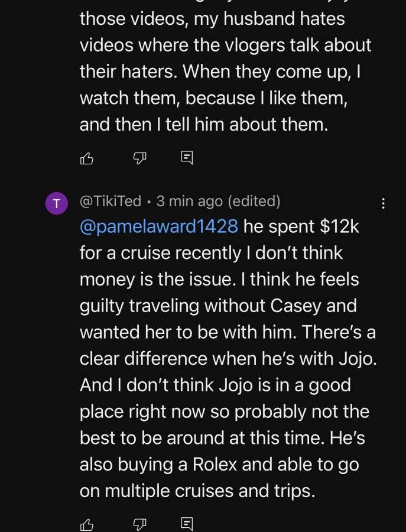The height and width of the screenshot is (532, 406).
Task: Open the three-dot options menu for TikiTed's comment
Action: (x=384, y=203)
